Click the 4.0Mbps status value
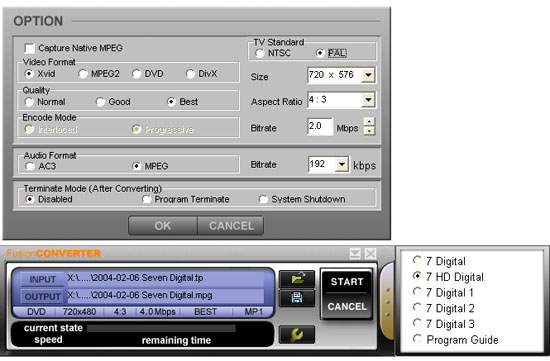 (157, 312)
